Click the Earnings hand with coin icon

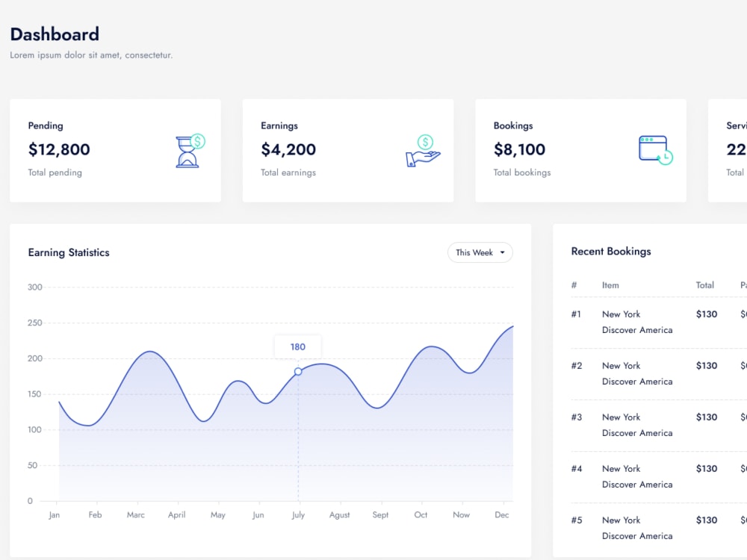[x=423, y=151]
